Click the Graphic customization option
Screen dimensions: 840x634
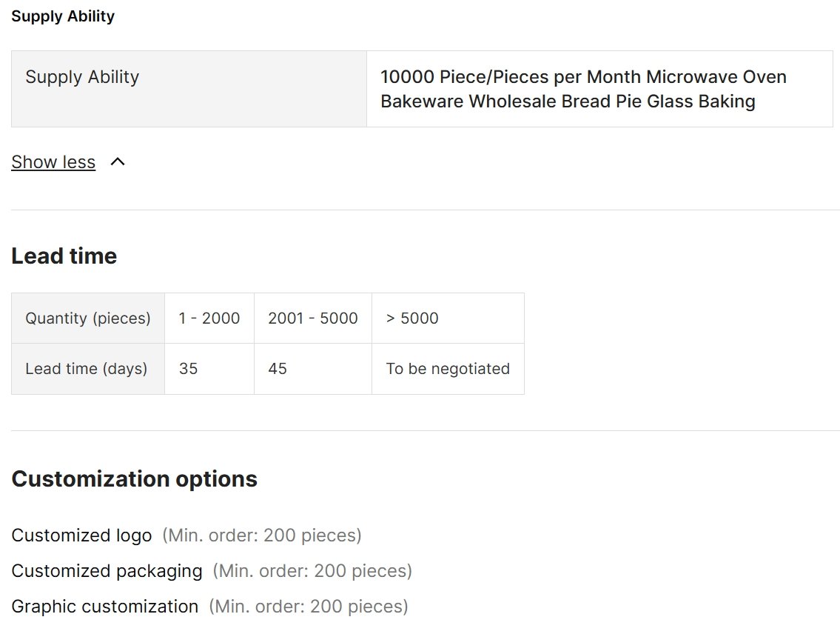pyautogui.click(x=104, y=607)
